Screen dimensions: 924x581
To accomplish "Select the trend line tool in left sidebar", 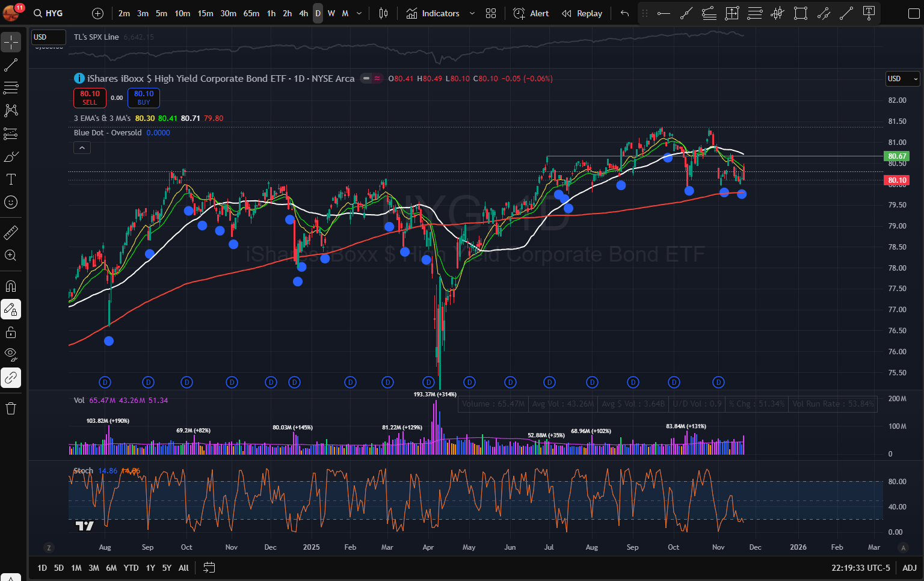I will point(11,65).
